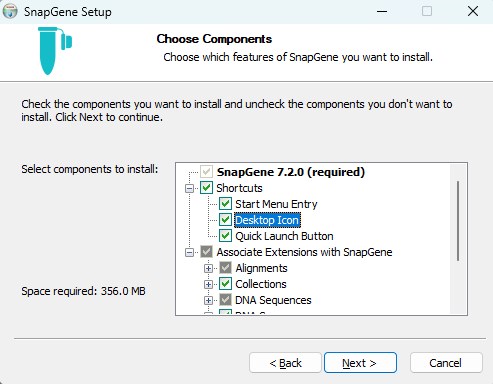Toggle the DNA Sequences checkbox
Image resolution: width=493 pixels, height=384 pixels.
225,300
